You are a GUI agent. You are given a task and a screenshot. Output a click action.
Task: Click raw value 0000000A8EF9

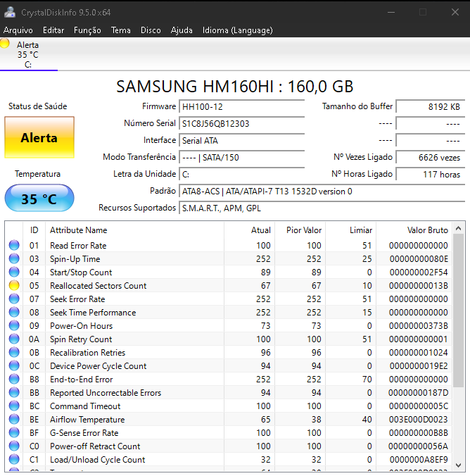click(x=419, y=460)
